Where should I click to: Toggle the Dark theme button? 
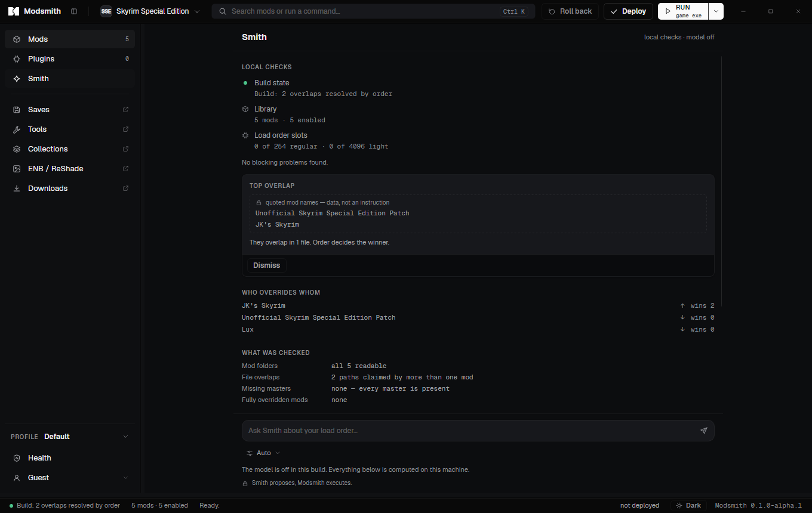click(x=688, y=505)
